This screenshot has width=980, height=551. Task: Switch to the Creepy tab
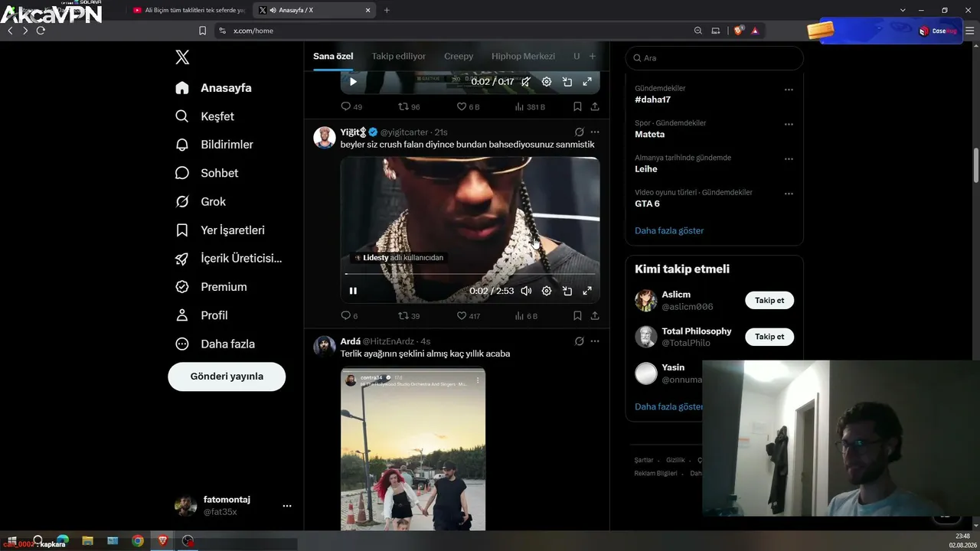[x=459, y=56]
